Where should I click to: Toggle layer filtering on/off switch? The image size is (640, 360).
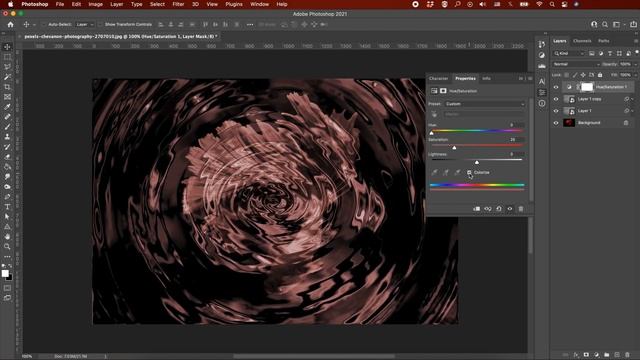click(637, 52)
